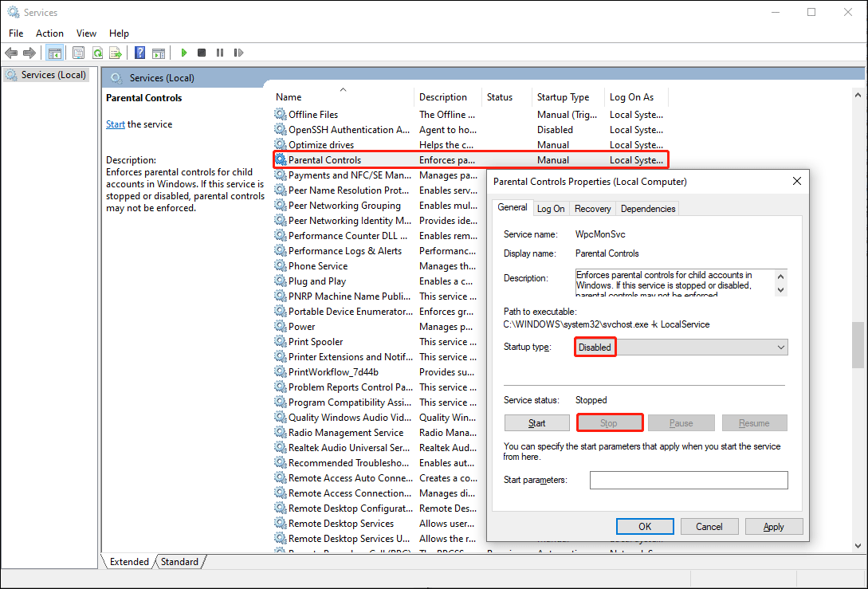The image size is (868, 589).
Task: Click the Stop Service square toolbar icon
Action: pos(202,53)
